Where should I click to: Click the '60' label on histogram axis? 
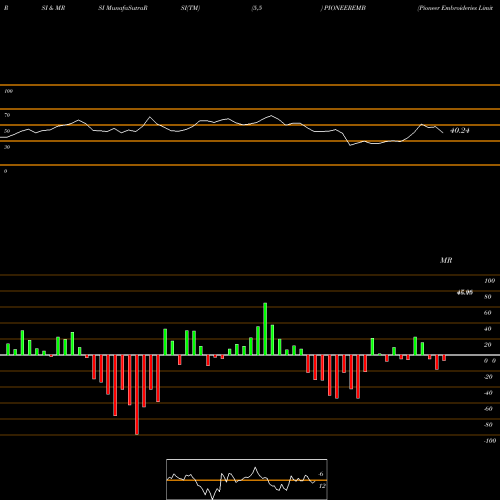click(488, 313)
